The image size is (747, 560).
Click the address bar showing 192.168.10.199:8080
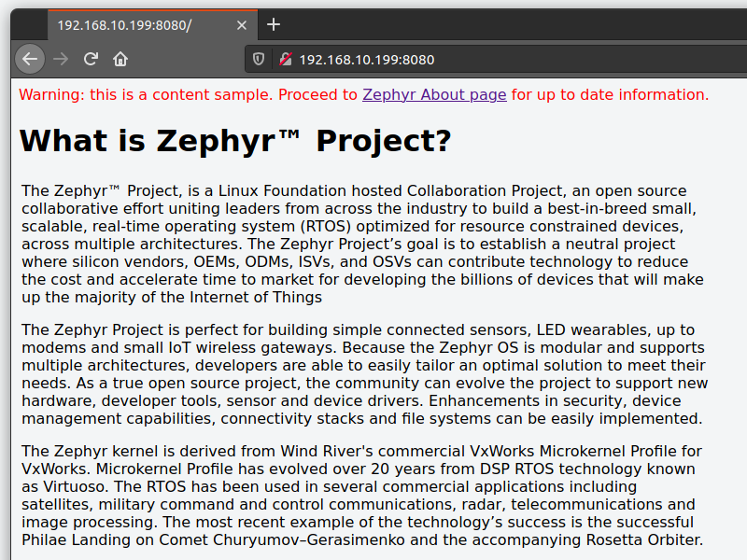467,60
